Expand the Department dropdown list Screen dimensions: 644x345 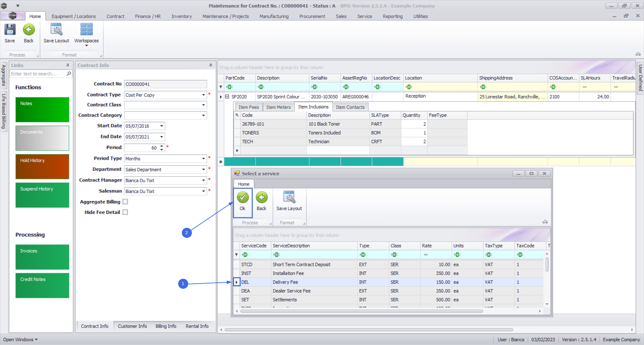(203, 169)
